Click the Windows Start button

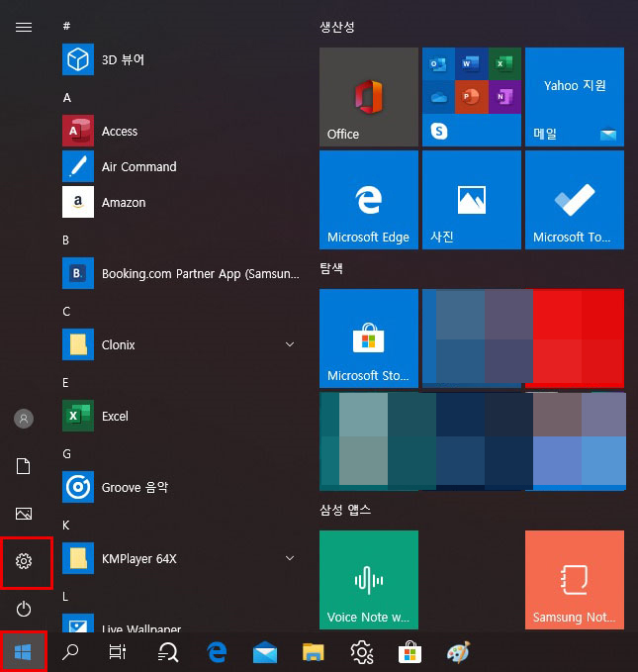23,652
